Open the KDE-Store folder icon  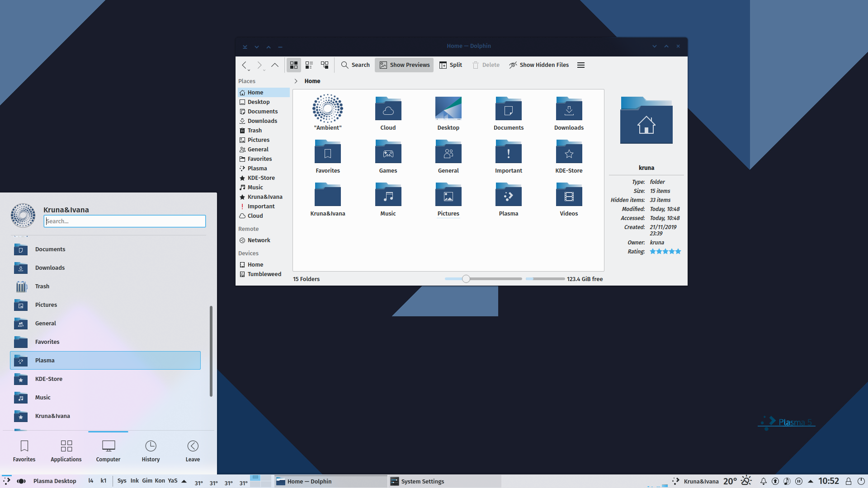pos(569,152)
